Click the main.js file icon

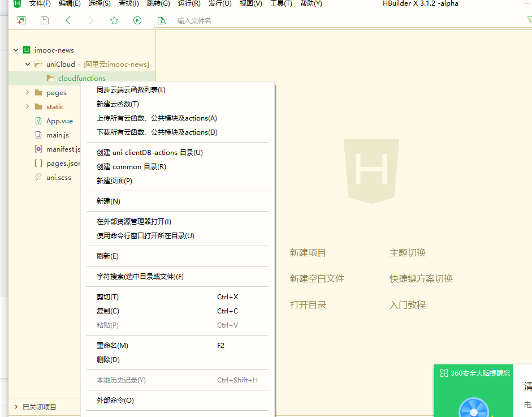coord(38,135)
